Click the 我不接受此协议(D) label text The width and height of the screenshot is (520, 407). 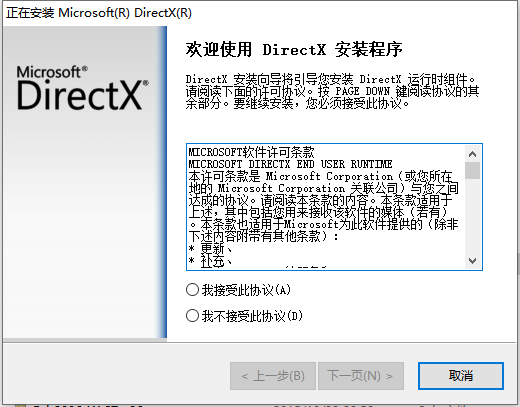click(252, 316)
